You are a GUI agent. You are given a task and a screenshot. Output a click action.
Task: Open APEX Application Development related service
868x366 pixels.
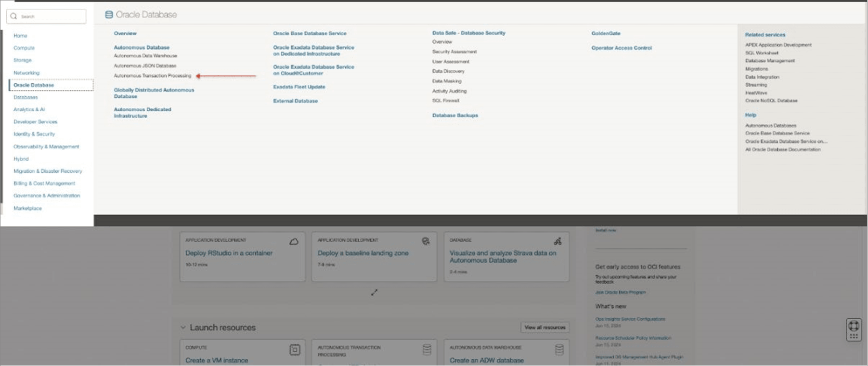pos(778,45)
